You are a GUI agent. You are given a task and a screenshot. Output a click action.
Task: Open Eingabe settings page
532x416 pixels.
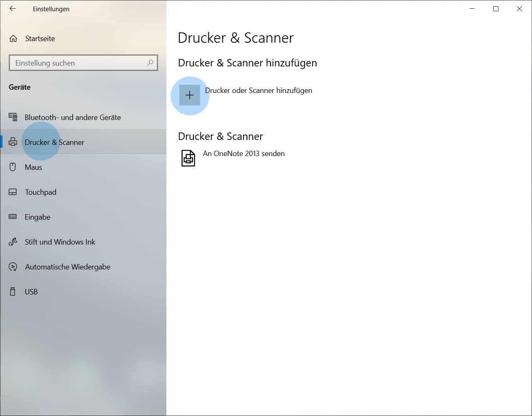(83, 217)
